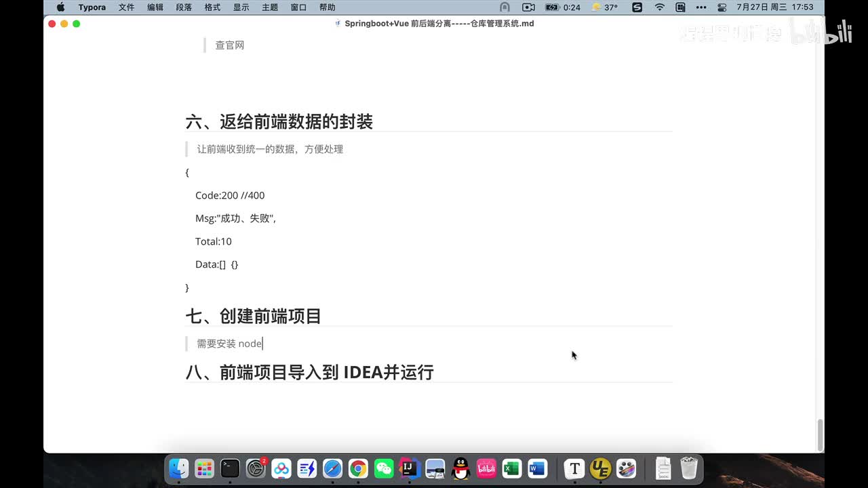Click the line Code:200 //400
The image size is (868, 488).
click(x=230, y=195)
